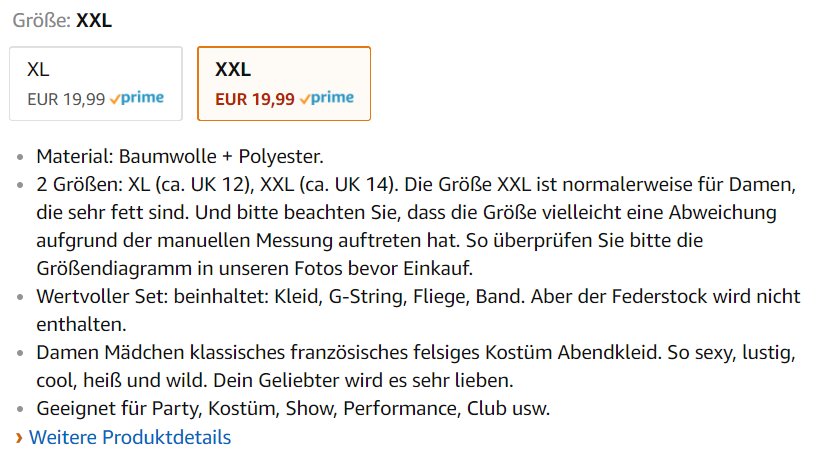Click the Prime logo in XL option
Screen dimensions: 831x469
[142, 98]
